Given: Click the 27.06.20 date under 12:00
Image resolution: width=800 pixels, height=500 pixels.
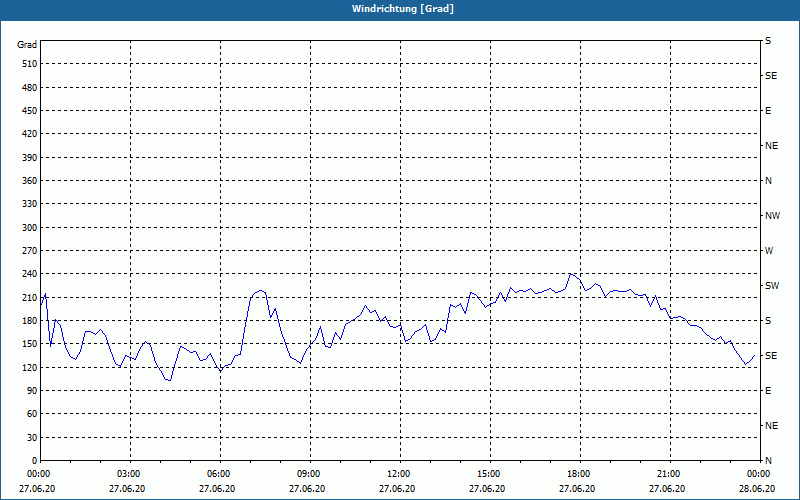Looking at the screenshot, I should pyautogui.click(x=397, y=489).
